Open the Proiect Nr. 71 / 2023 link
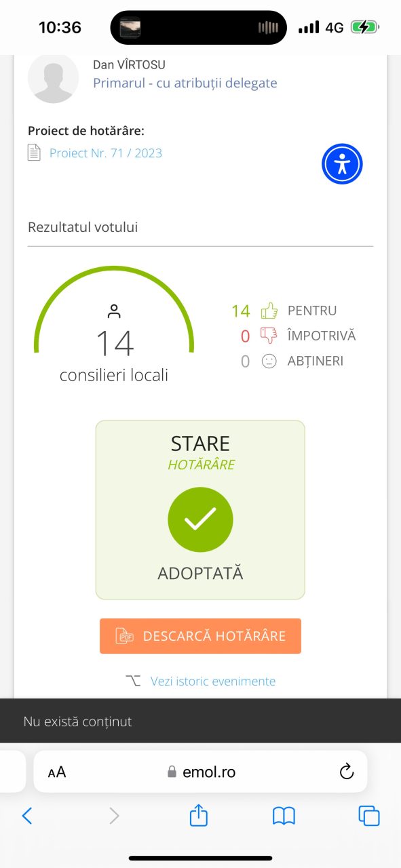Image resolution: width=401 pixels, height=868 pixels. point(105,153)
